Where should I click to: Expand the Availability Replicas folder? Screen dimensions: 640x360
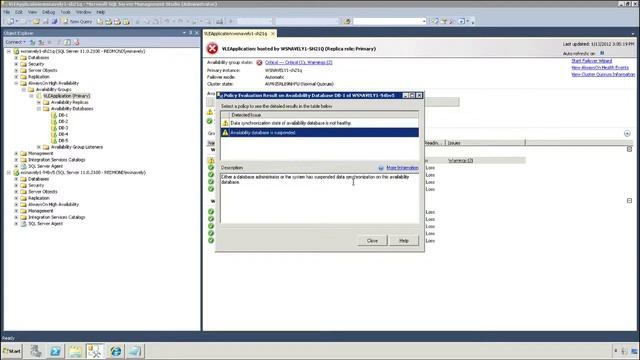coord(39,102)
